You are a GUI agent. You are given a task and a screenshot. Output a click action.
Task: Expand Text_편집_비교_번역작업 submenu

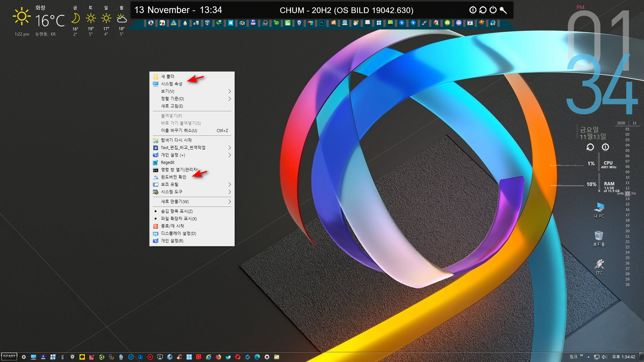[x=192, y=147]
